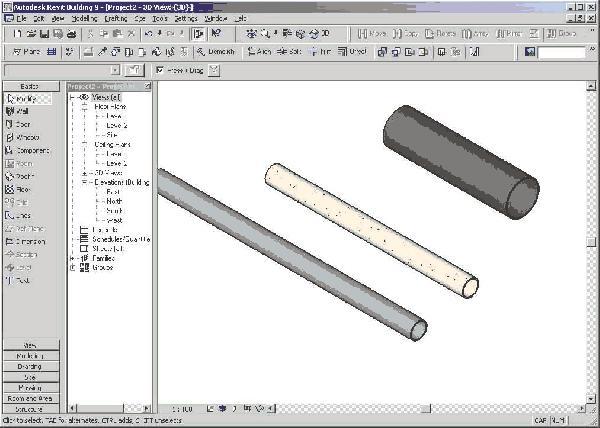Expand the Families tree node
Viewport: 600px width, 428px height.
coord(72,258)
